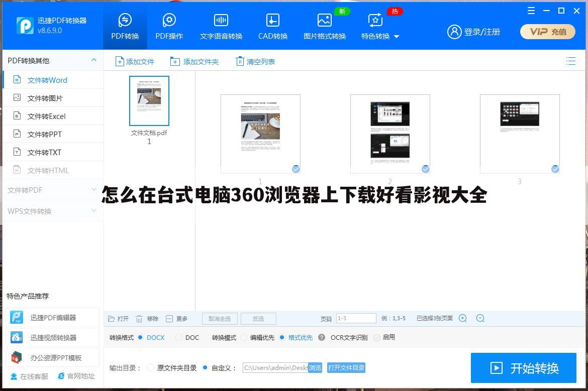Screen dimensions: 588x391
Task: Click the 打开 folder button
Action: click(x=118, y=319)
